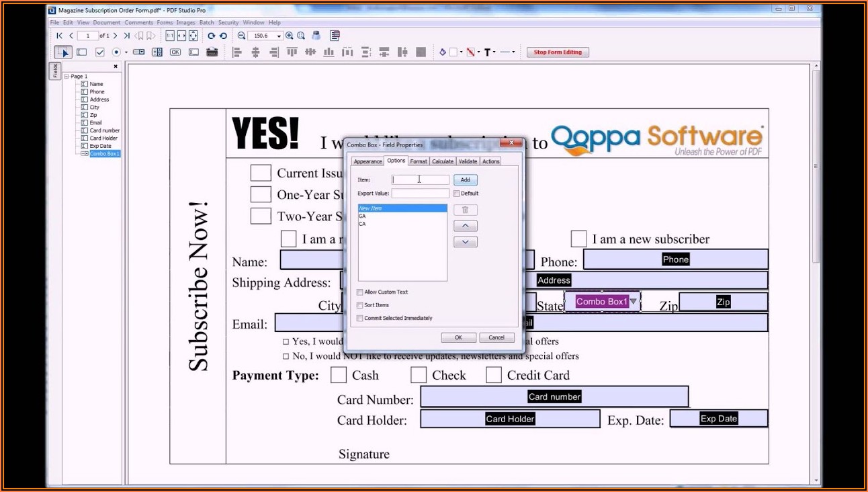The width and height of the screenshot is (868, 492).
Task: Click Stop Form Editing button
Action: pos(558,52)
